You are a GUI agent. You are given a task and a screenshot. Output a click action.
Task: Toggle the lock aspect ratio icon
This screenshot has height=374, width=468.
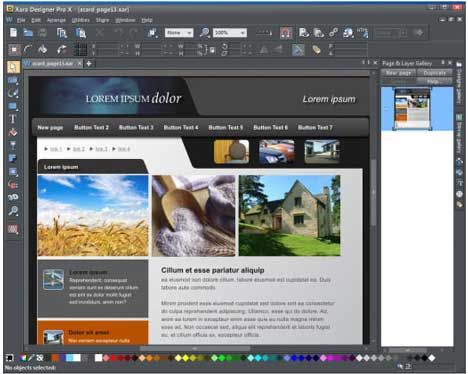click(x=212, y=50)
